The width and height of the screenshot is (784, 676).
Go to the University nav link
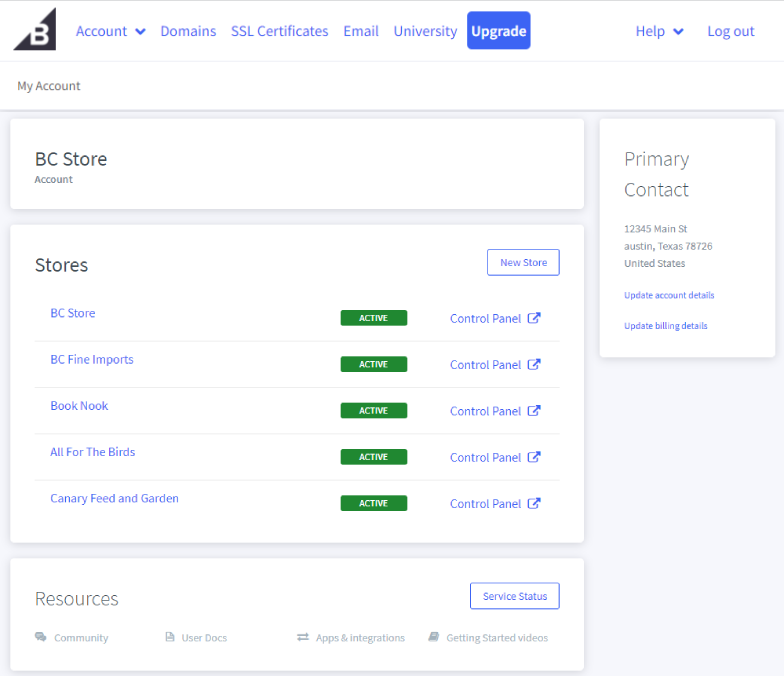pyautogui.click(x=425, y=31)
